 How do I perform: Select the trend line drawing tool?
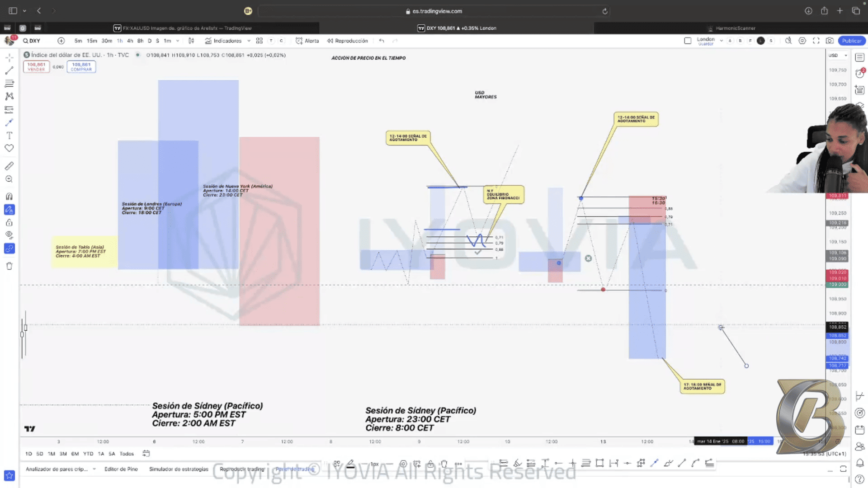tap(9, 71)
